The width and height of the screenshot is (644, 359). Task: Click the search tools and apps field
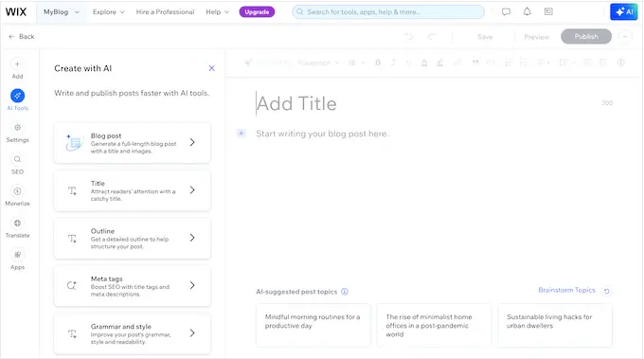click(388, 12)
